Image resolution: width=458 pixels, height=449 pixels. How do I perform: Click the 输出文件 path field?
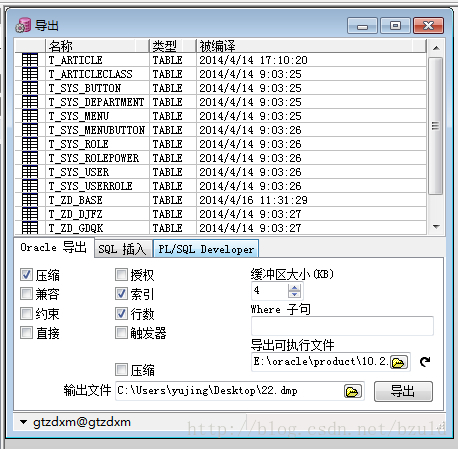[229, 391]
